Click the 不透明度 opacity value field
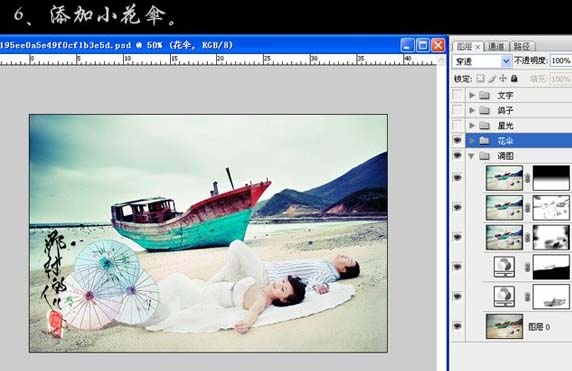Image resolution: width=572 pixels, height=371 pixels. click(561, 61)
